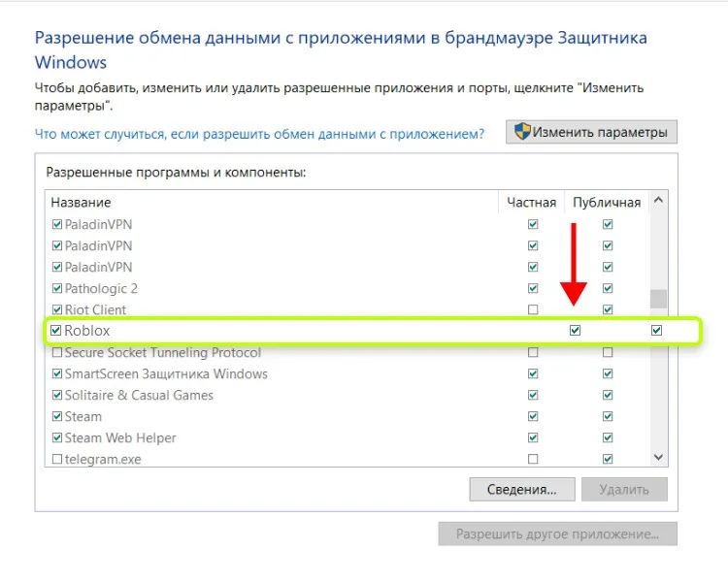Click the Частная column header

[532, 203]
